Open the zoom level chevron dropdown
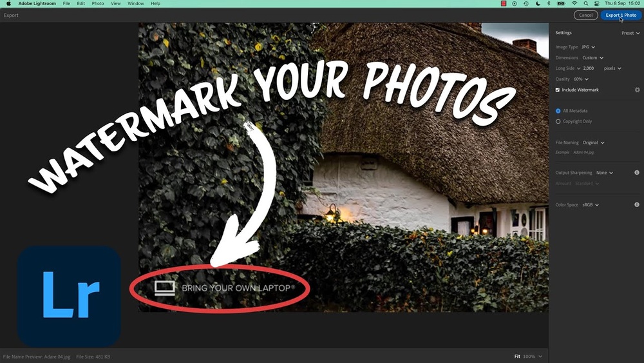This screenshot has width=644, height=363. [540, 357]
